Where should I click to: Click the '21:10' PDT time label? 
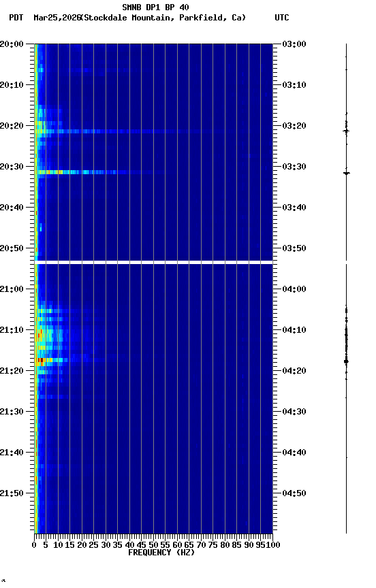pos(12,330)
